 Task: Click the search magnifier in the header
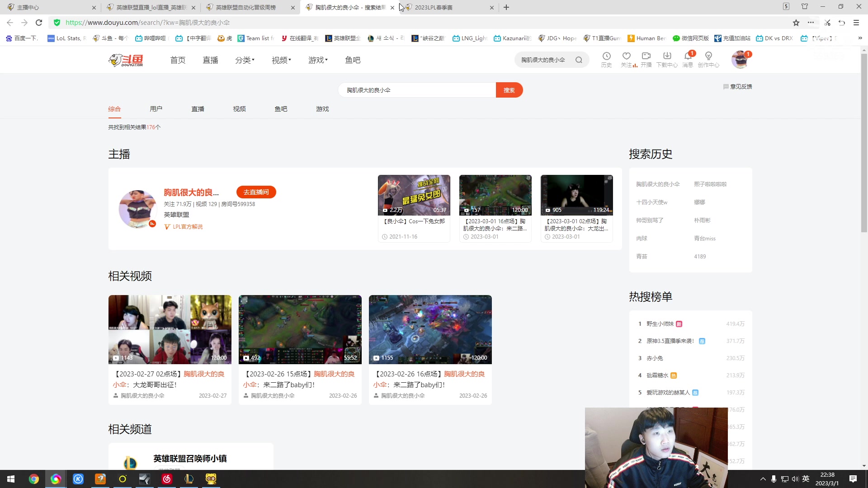(x=579, y=60)
